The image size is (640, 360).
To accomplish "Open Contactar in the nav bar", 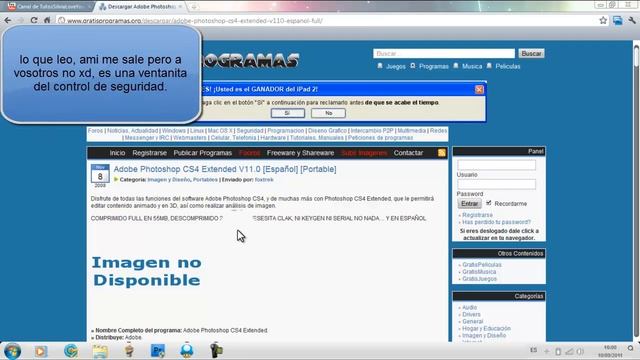I will click(x=408, y=153).
